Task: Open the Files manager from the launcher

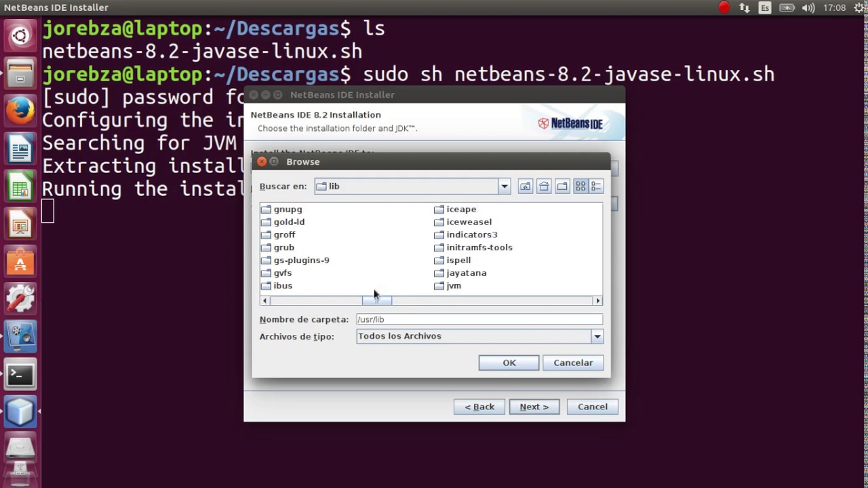Action: [20, 73]
